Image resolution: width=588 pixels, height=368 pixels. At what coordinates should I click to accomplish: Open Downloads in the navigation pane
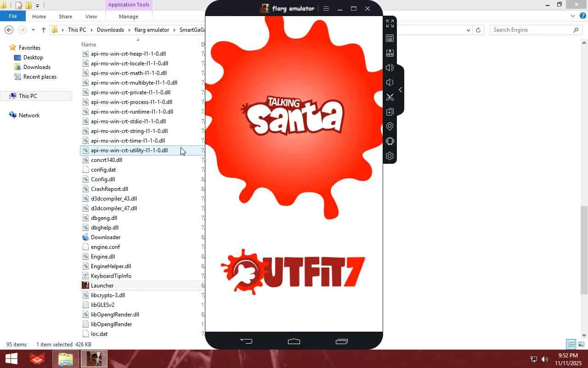[x=37, y=67]
